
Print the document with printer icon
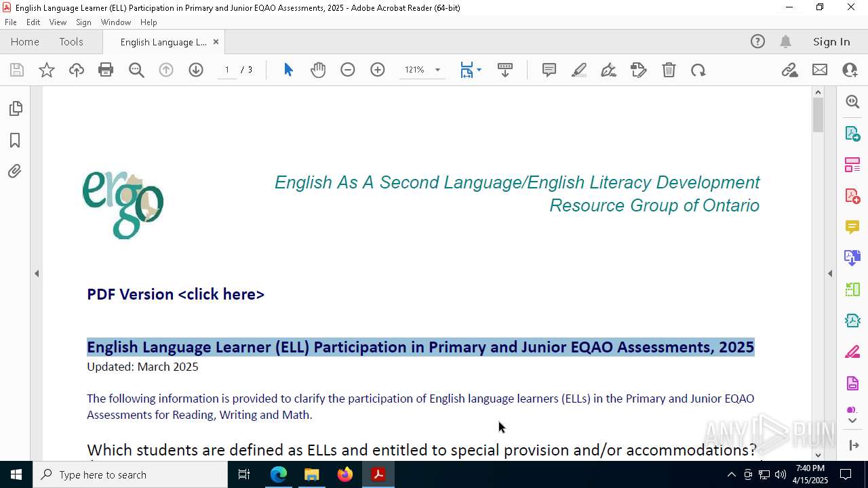(x=106, y=70)
